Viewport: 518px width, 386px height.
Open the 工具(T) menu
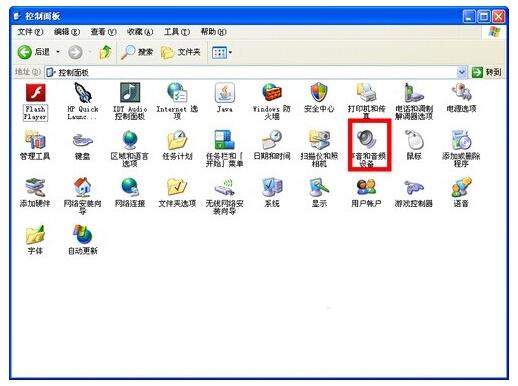pos(177,32)
